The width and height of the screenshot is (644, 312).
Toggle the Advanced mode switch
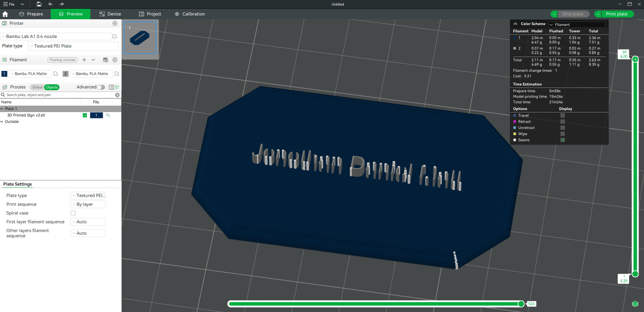click(101, 87)
